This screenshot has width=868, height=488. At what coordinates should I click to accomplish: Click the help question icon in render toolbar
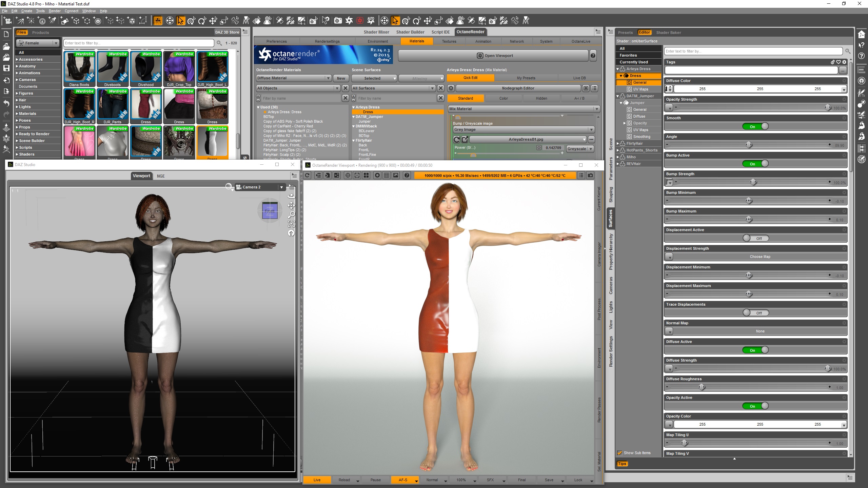coord(407,175)
